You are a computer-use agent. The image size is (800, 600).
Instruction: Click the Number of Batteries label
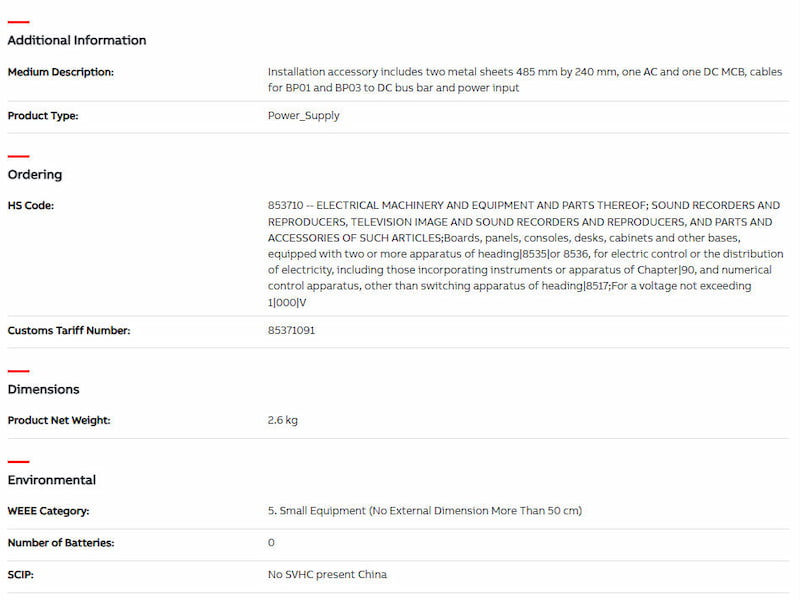click(61, 543)
